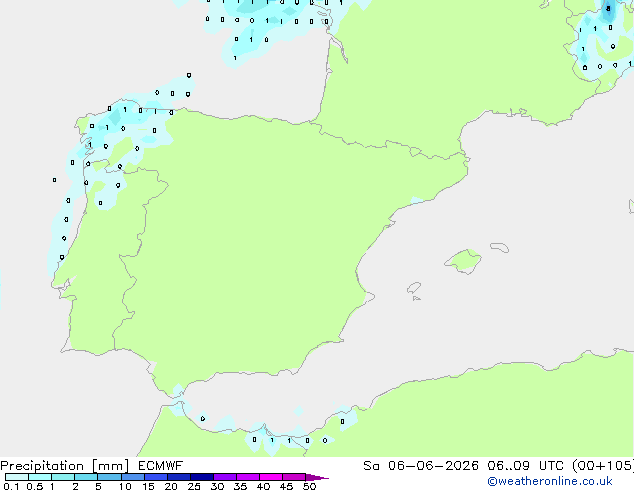Select the 5–10 mm legend swatch

point(109,477)
